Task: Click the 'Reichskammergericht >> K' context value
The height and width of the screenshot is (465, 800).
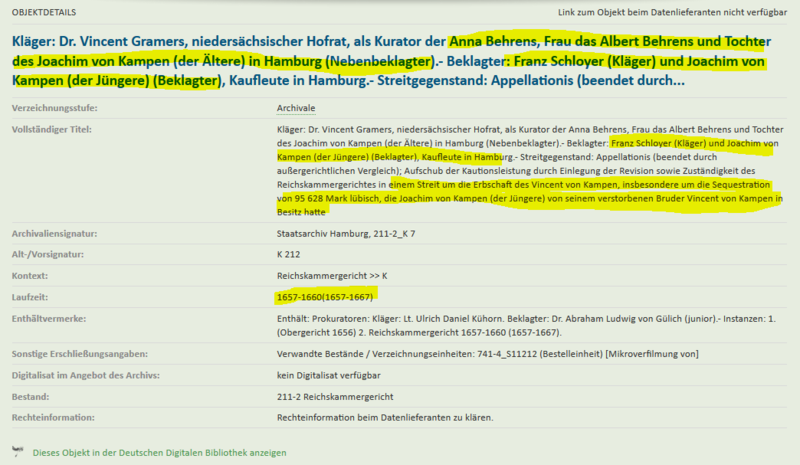Action: 337,274
